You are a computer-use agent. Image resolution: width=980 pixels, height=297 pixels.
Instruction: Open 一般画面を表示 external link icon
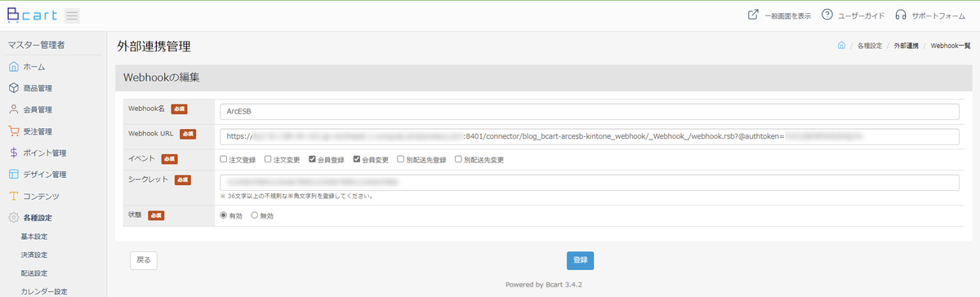coord(753,15)
